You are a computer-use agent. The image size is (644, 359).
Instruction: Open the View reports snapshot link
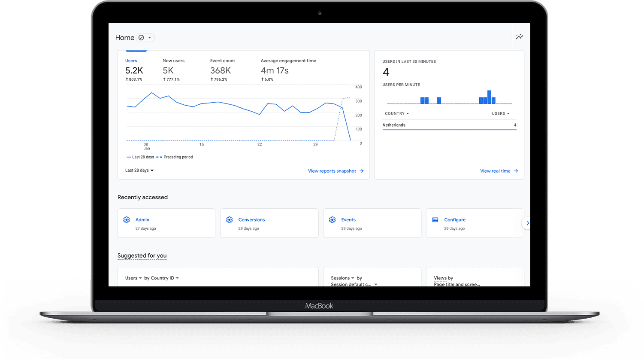(x=332, y=171)
